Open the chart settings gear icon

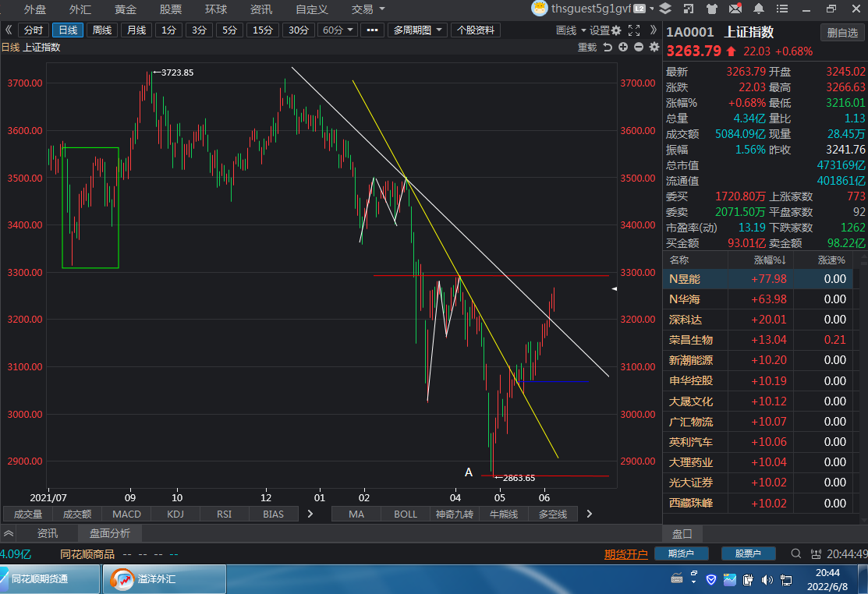point(616,30)
